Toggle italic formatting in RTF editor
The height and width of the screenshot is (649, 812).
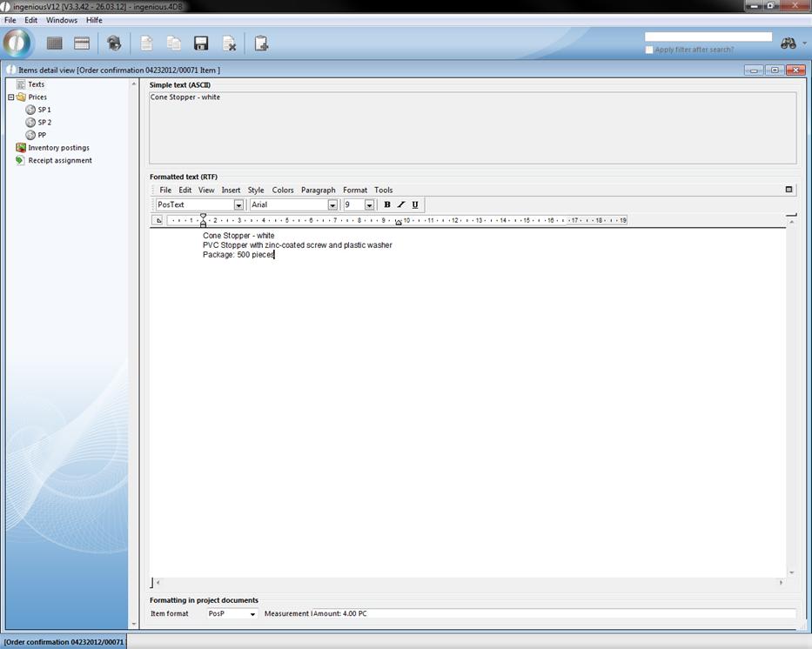click(x=401, y=204)
